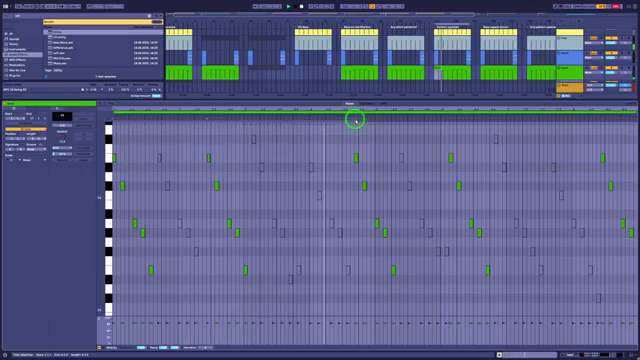Open the Major scale name dropdown

[34, 160]
